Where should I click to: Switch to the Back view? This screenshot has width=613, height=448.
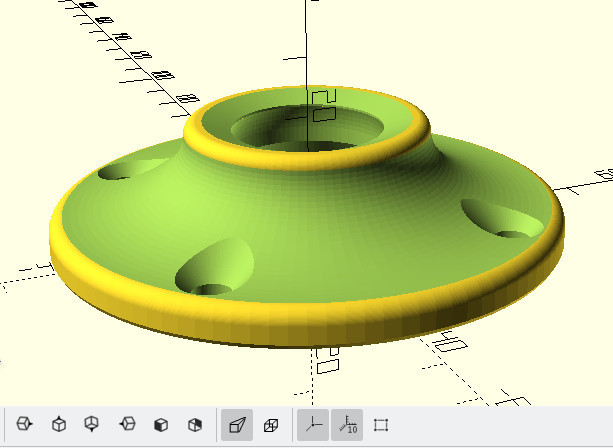[195, 425]
